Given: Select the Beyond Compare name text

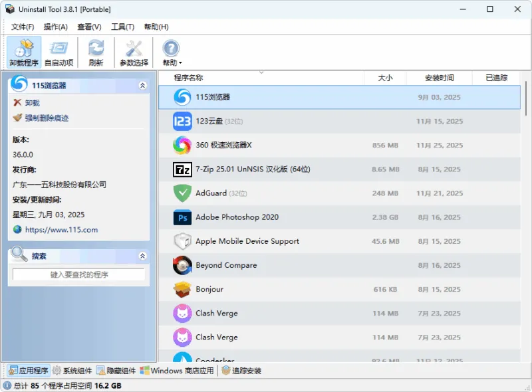Looking at the screenshot, I should tap(226, 265).
